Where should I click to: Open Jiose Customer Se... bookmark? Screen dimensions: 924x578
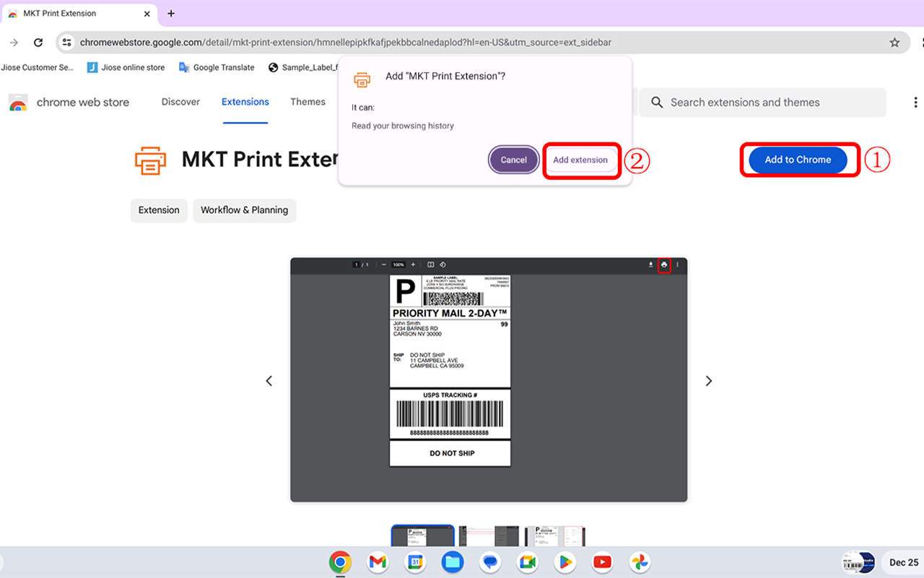pyautogui.click(x=38, y=67)
